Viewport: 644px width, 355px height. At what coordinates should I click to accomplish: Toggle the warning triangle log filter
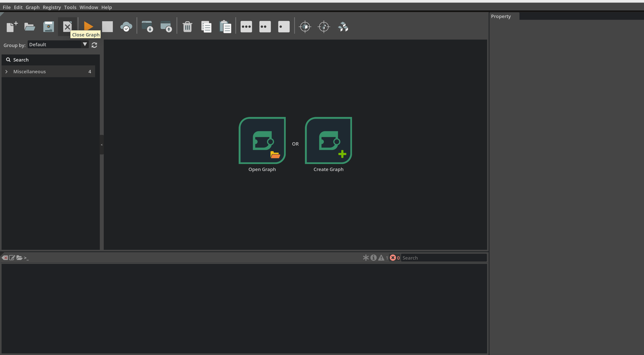pos(381,258)
